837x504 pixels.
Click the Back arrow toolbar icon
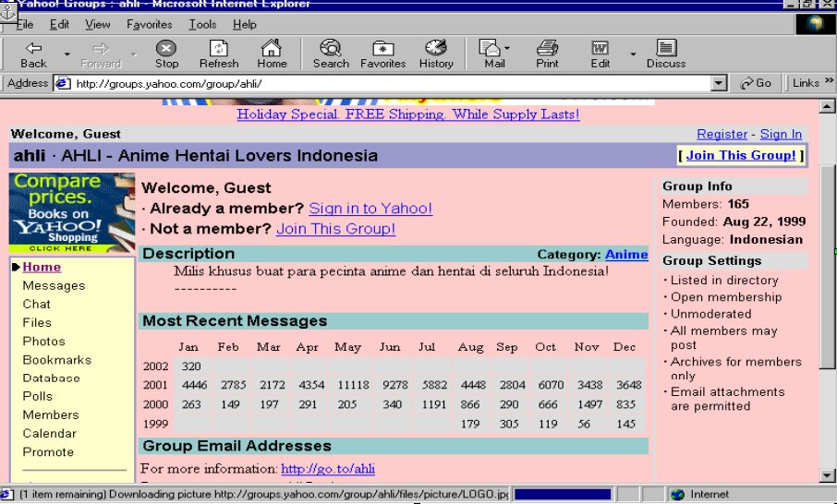coord(33,48)
